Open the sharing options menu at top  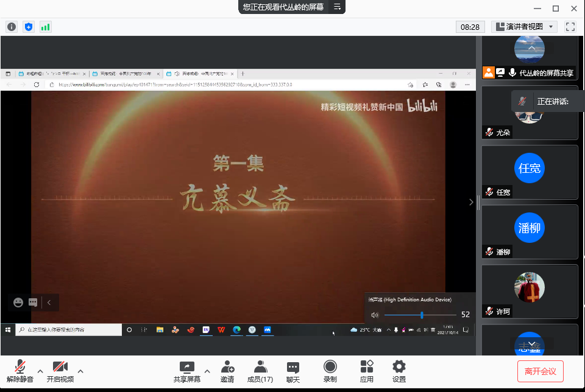point(337,7)
